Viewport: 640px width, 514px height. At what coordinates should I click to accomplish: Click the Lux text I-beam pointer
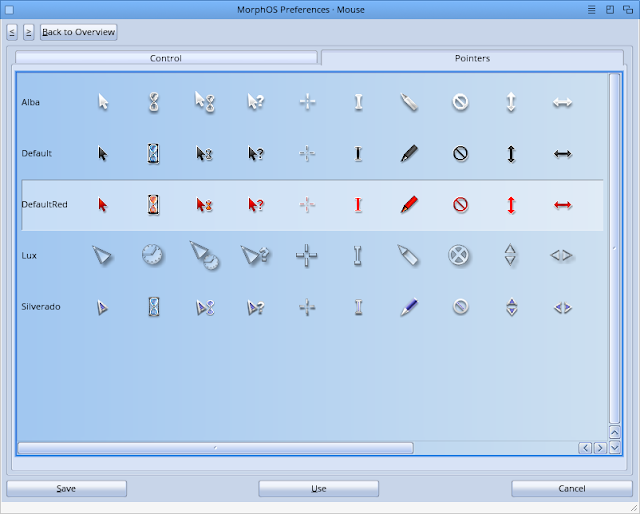coord(358,256)
